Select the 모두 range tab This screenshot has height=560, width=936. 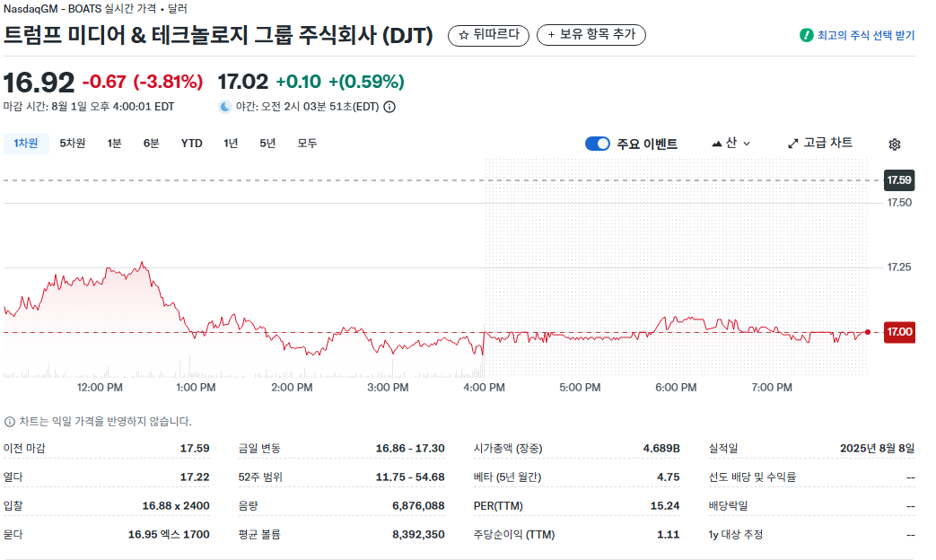pyautogui.click(x=307, y=144)
